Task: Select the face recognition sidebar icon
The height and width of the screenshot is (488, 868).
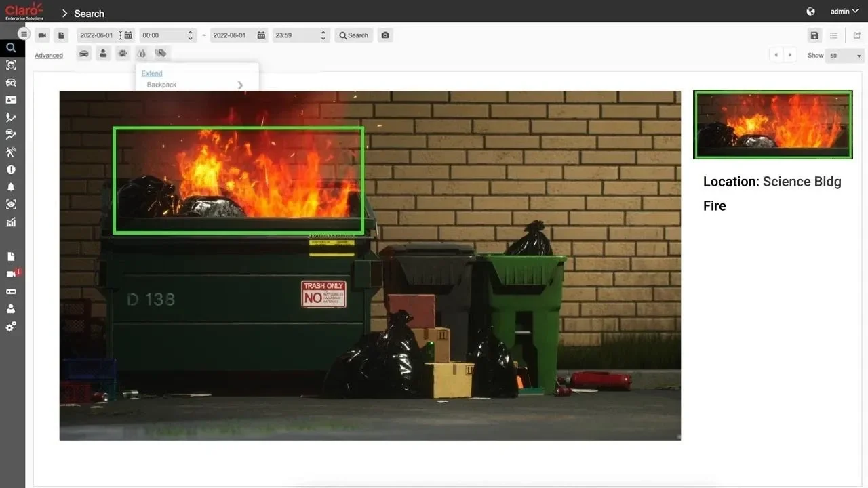Action: [11, 65]
